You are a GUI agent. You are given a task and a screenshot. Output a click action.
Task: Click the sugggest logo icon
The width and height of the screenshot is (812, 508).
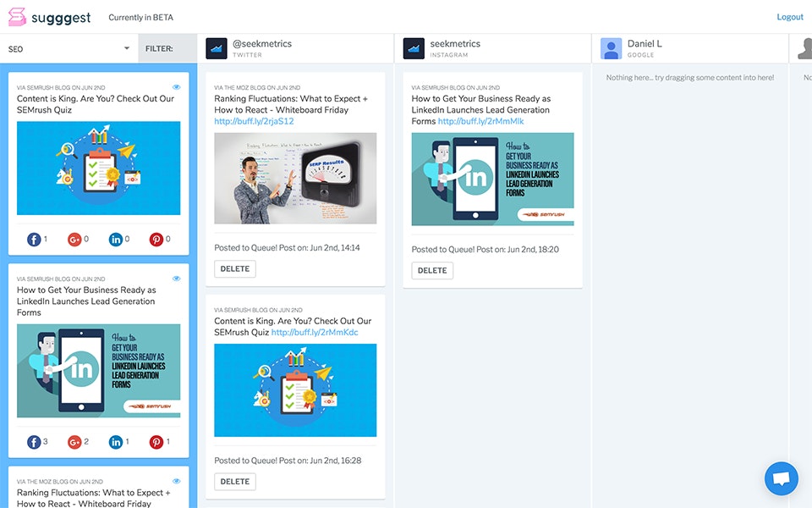point(17,17)
